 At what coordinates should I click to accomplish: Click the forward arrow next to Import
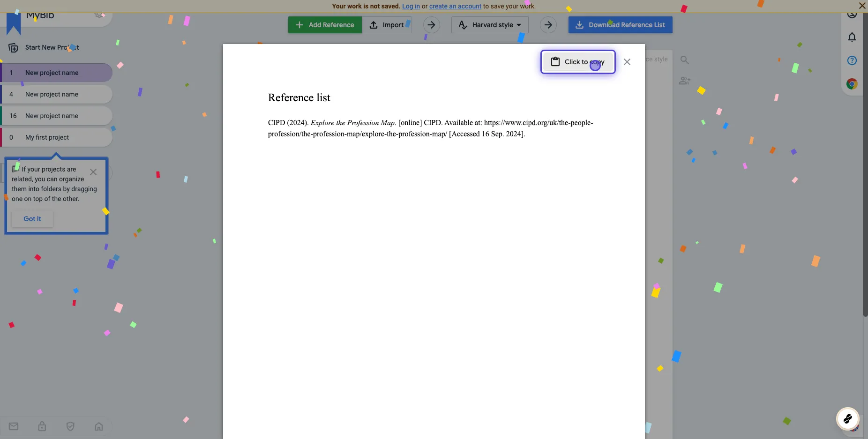[x=432, y=25]
